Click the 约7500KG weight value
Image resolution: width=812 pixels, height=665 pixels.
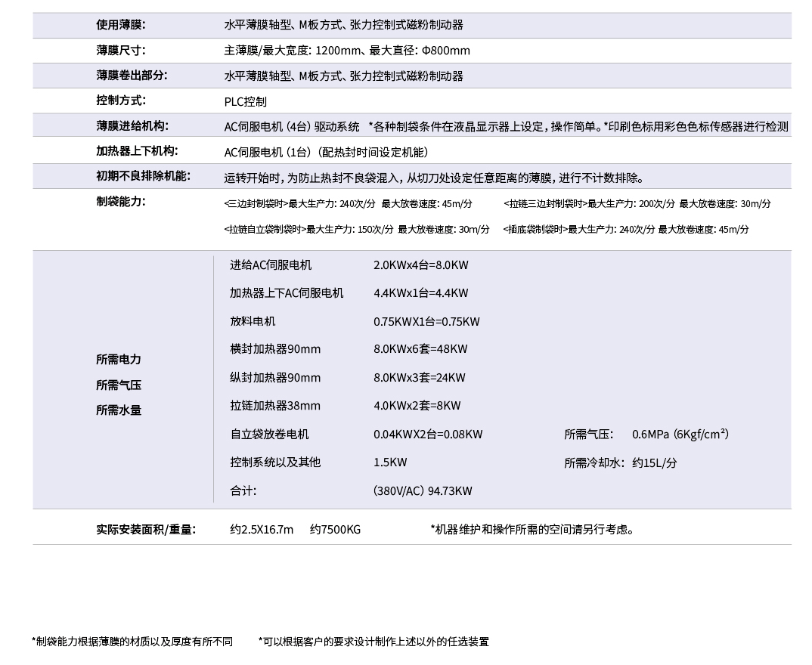click(x=335, y=529)
